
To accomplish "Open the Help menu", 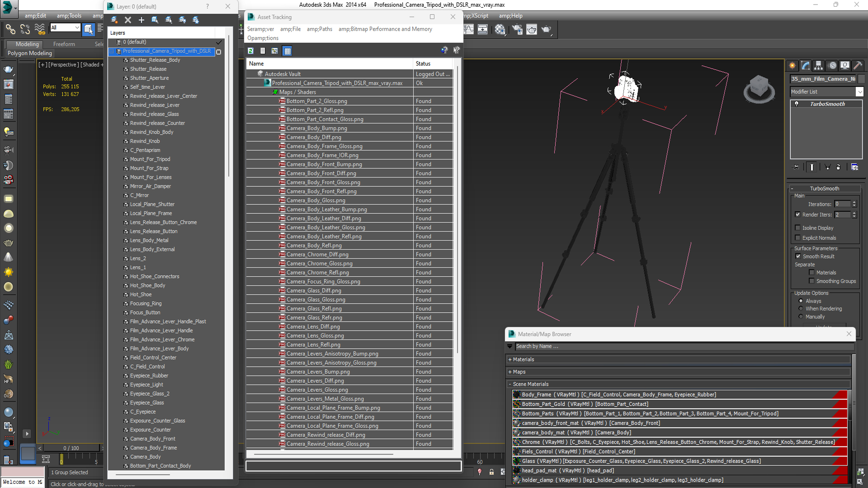I will (x=510, y=16).
